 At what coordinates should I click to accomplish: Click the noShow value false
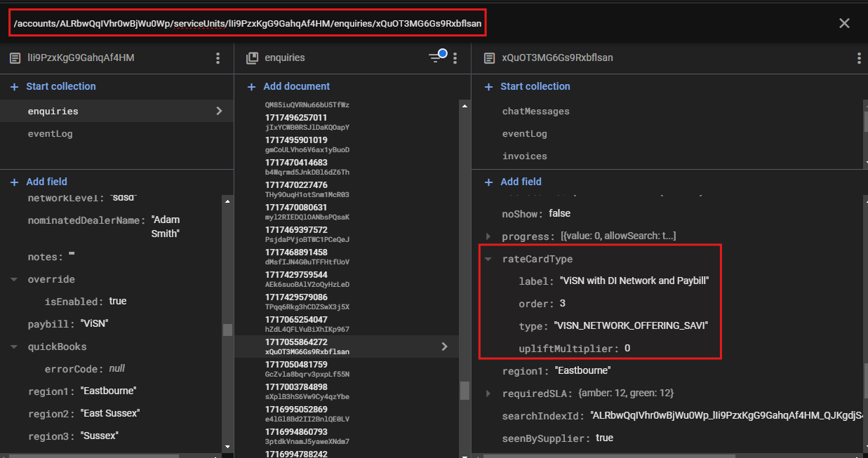point(559,213)
